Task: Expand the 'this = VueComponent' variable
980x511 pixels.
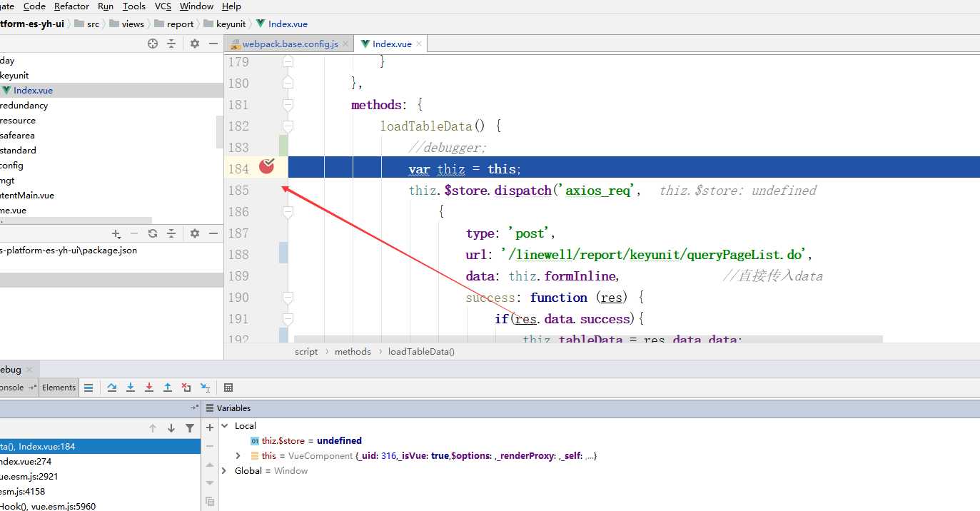Action: click(238, 456)
